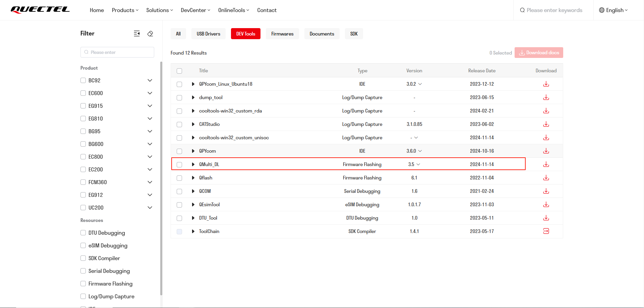Viewport: 644px width, 308px height.
Task: Expand the BG95 product chevron
Action: pos(150,131)
